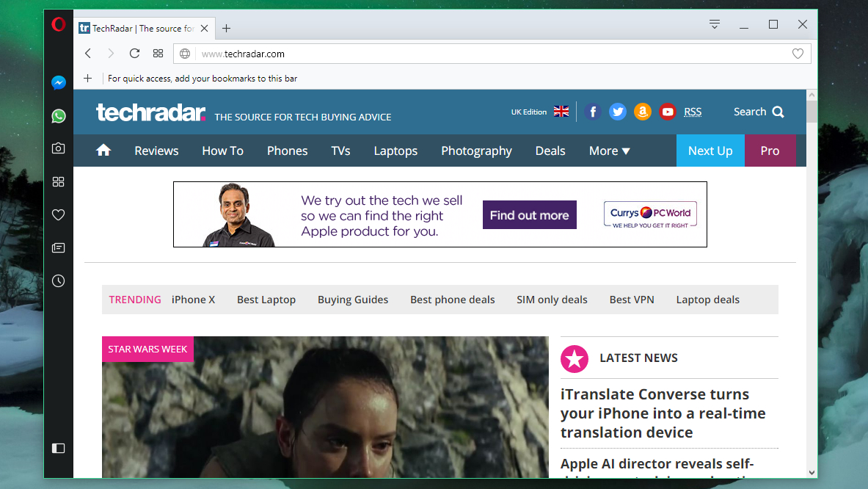868x489 pixels.
Task: Go forward to next page
Action: coord(111,53)
